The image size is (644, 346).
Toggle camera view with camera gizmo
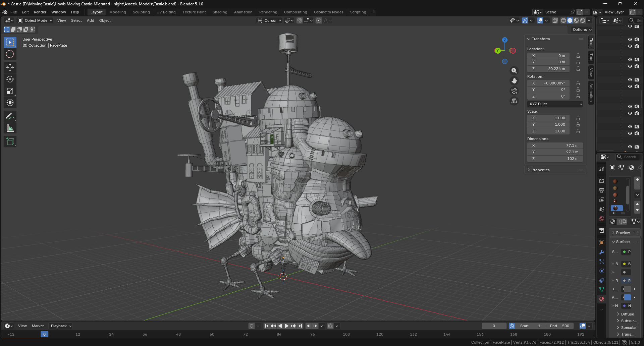(514, 91)
